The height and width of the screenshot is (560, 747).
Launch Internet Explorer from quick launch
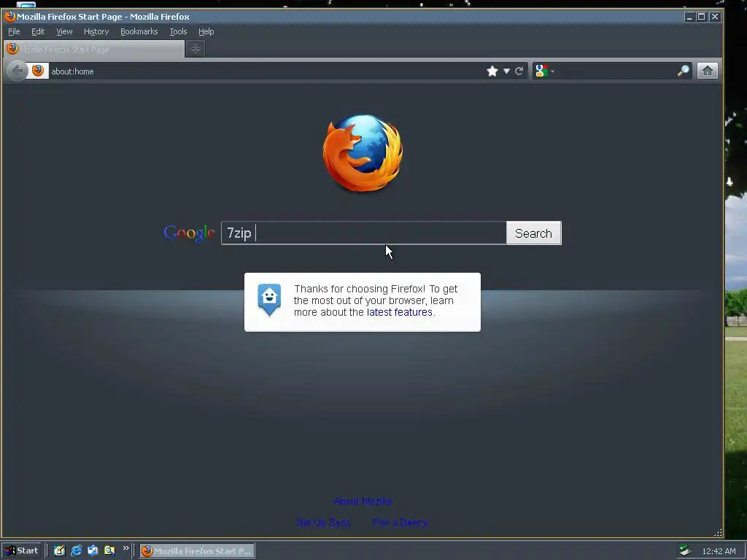point(76,551)
